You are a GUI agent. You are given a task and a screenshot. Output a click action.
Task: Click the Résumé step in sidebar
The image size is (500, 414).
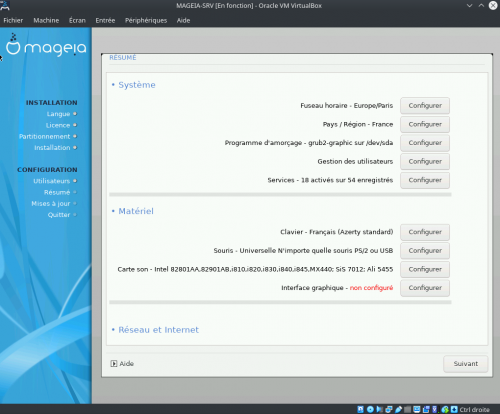coord(57,192)
